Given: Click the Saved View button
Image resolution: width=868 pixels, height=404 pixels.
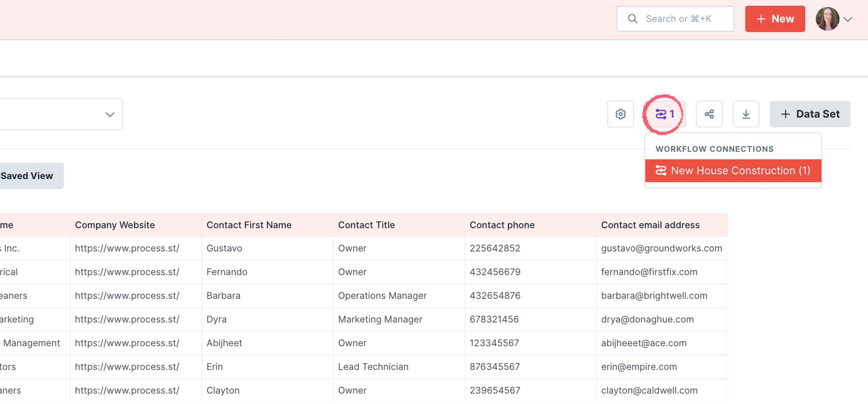Looking at the screenshot, I should tap(31, 176).
